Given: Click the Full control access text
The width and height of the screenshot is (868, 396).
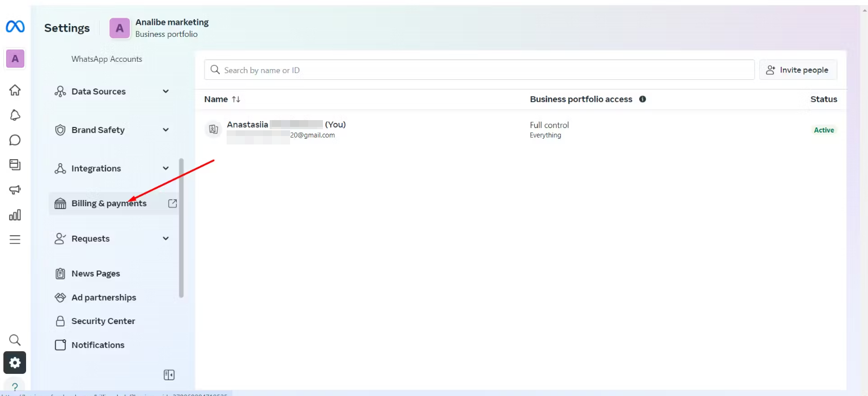Looking at the screenshot, I should (x=549, y=125).
